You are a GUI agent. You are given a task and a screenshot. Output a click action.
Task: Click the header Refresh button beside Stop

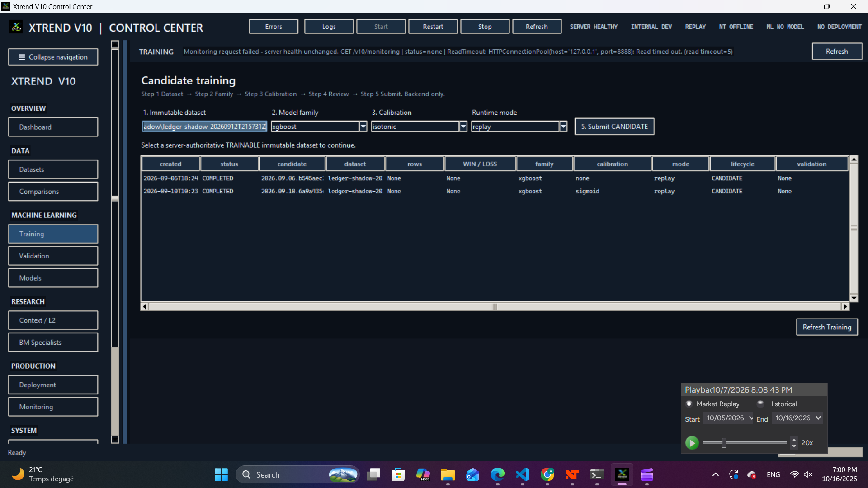coord(537,27)
